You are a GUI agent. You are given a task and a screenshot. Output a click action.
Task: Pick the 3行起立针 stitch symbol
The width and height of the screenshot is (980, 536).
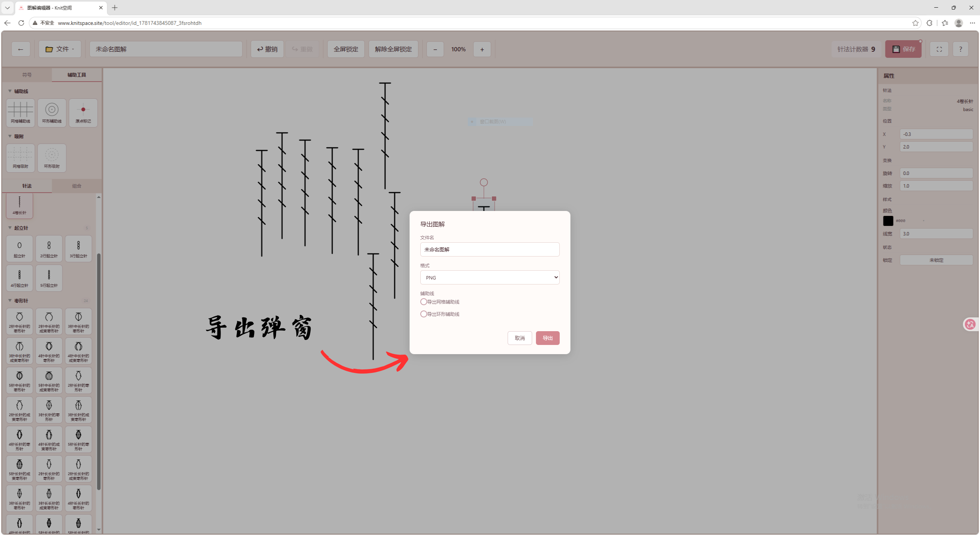[78, 248]
